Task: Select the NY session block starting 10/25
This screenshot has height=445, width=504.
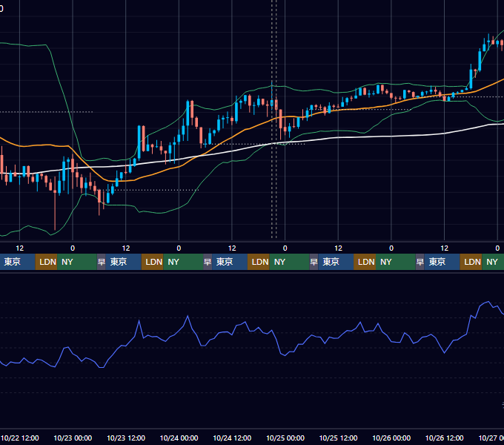Action: pos(396,262)
